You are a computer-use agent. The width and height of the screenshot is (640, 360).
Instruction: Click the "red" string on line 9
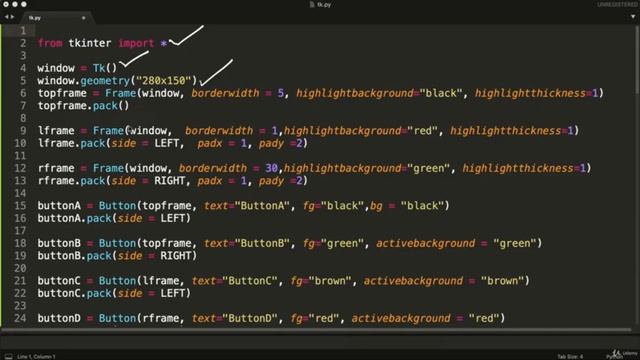coord(422,131)
